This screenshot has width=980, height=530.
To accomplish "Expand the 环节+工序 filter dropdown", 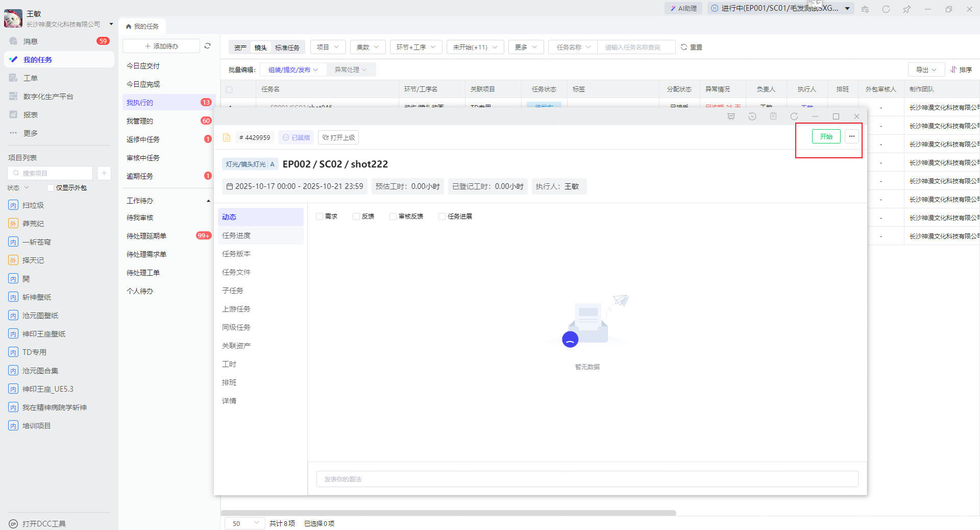I will (415, 47).
